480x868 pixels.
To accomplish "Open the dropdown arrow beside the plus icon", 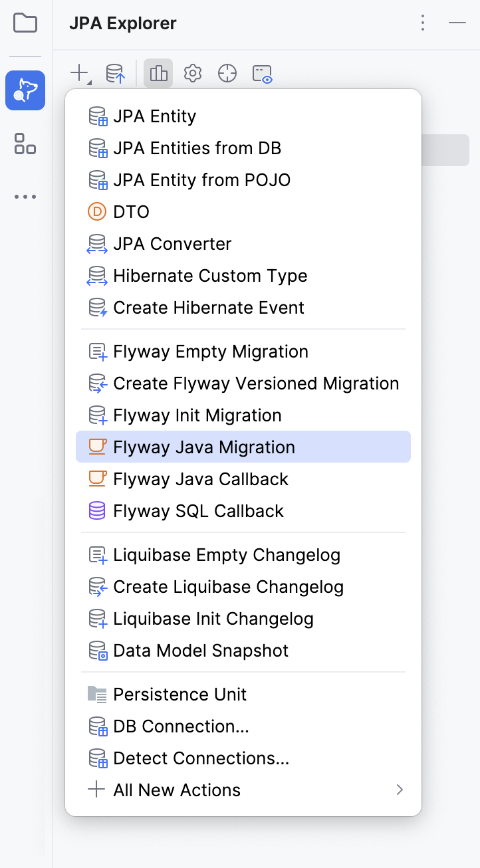I will [88, 80].
